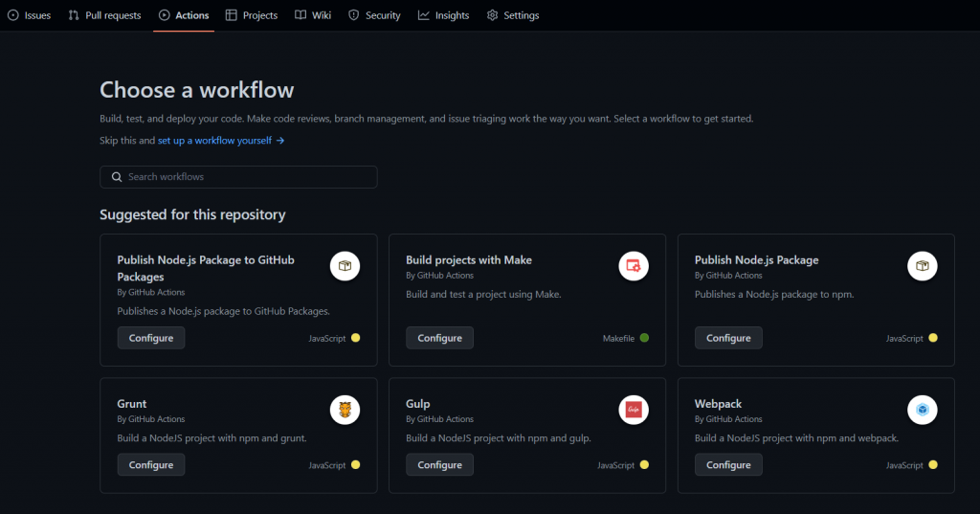Click the Makefile green language dot
The height and width of the screenshot is (514, 980).
(644, 338)
